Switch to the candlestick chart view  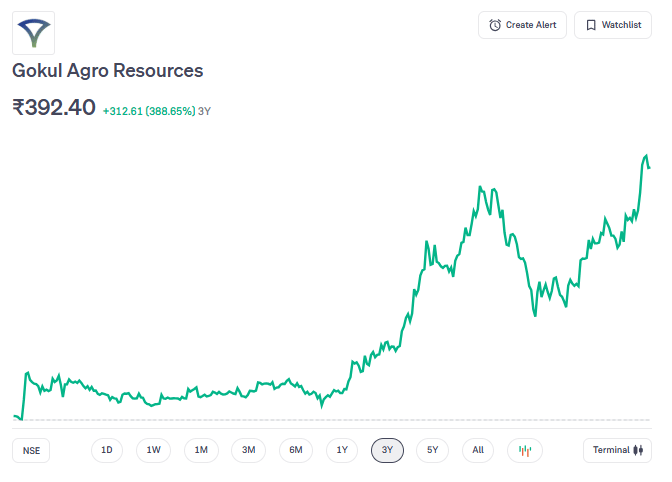(x=525, y=451)
